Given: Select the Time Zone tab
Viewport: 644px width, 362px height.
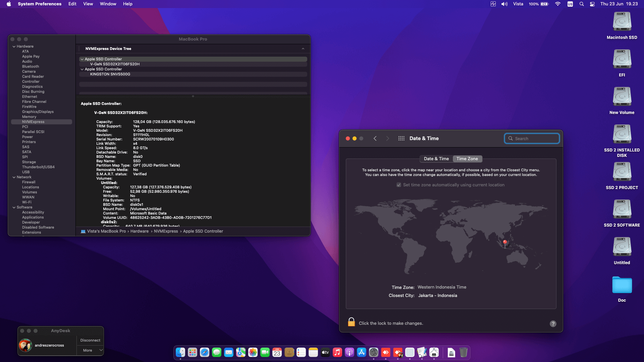Looking at the screenshot, I should pos(467,159).
